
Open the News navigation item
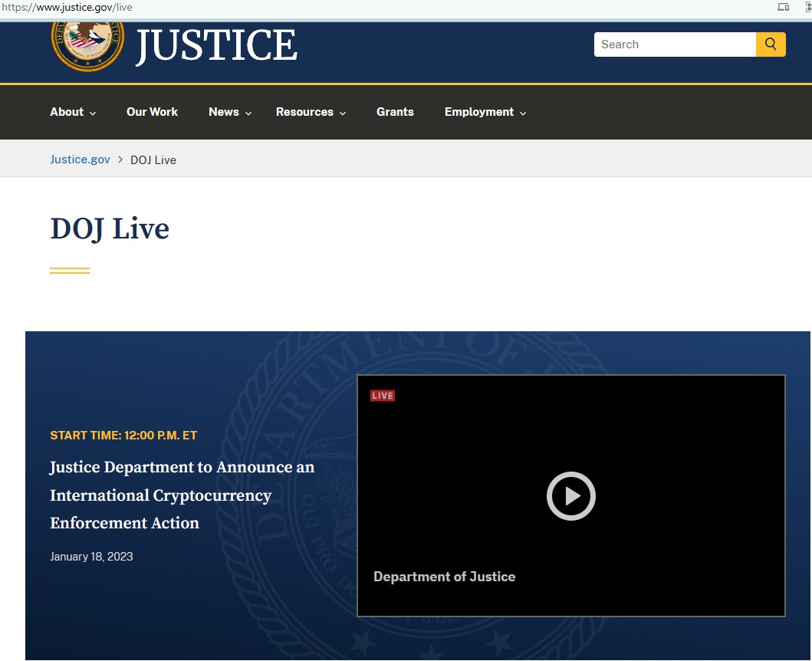(224, 112)
